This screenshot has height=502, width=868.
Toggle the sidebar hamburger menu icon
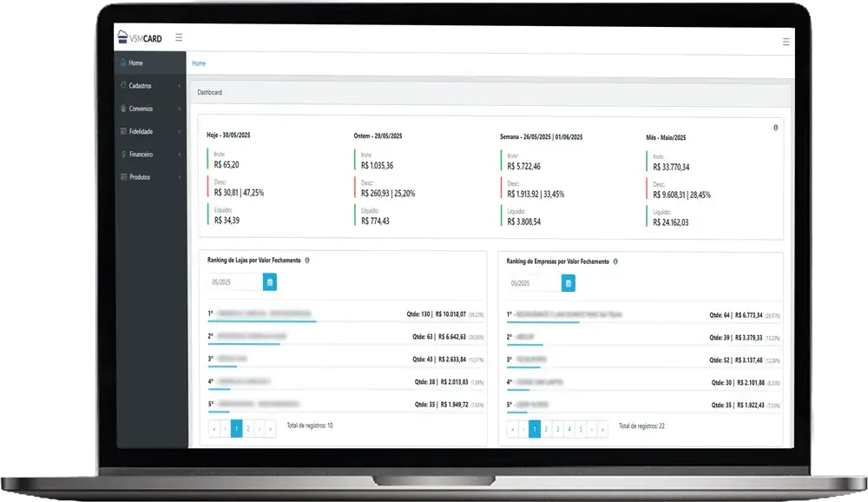coord(179,37)
